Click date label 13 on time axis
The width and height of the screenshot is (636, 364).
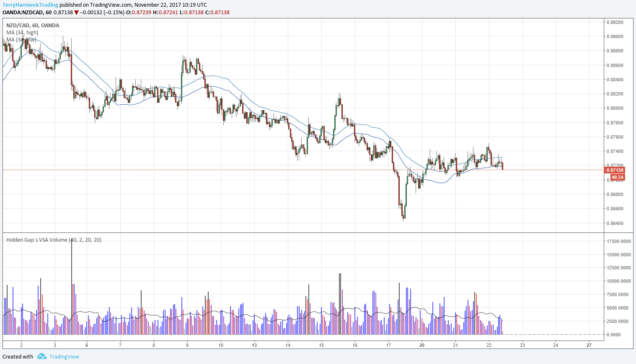[x=254, y=345]
